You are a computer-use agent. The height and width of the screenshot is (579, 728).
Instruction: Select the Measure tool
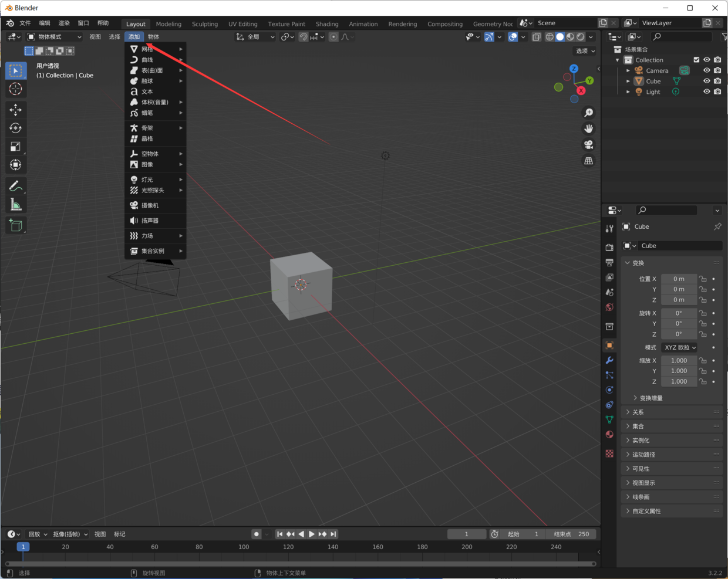pos(16,205)
